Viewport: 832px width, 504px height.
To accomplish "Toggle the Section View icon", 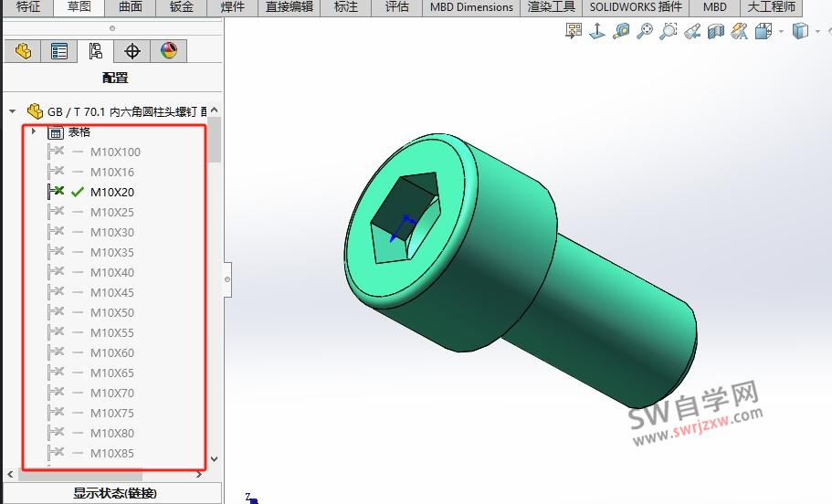I will tap(716, 31).
